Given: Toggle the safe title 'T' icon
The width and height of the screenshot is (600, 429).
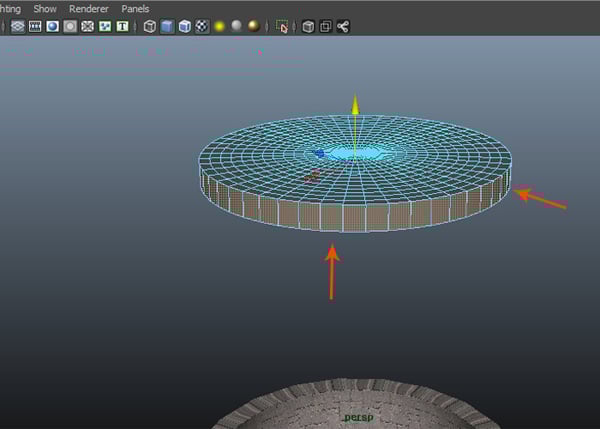Looking at the screenshot, I should pyautogui.click(x=122, y=26).
